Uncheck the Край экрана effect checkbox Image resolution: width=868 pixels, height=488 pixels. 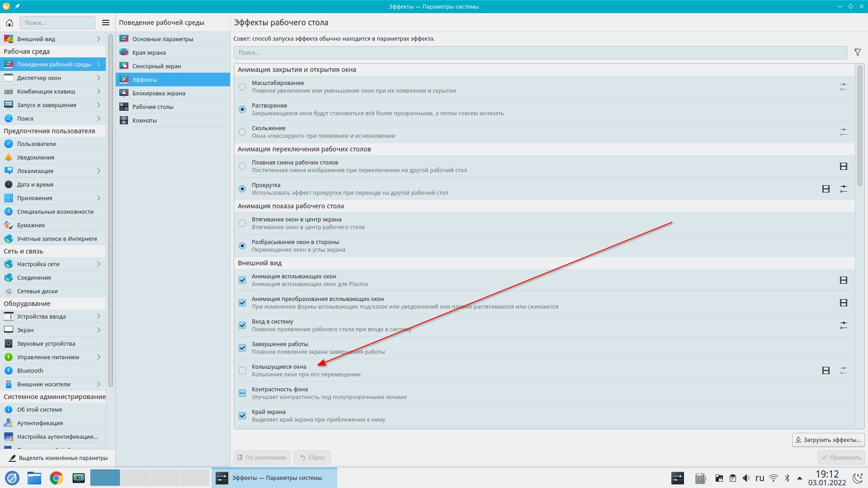tap(242, 416)
